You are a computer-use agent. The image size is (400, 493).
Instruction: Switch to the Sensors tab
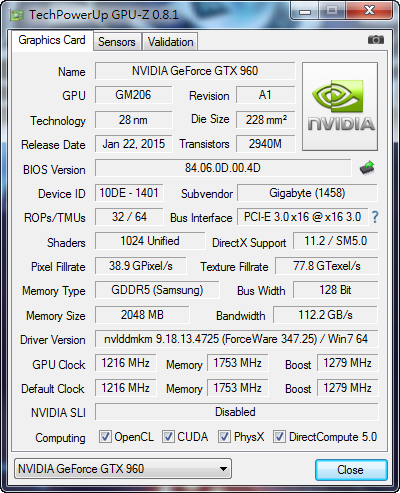point(117,42)
